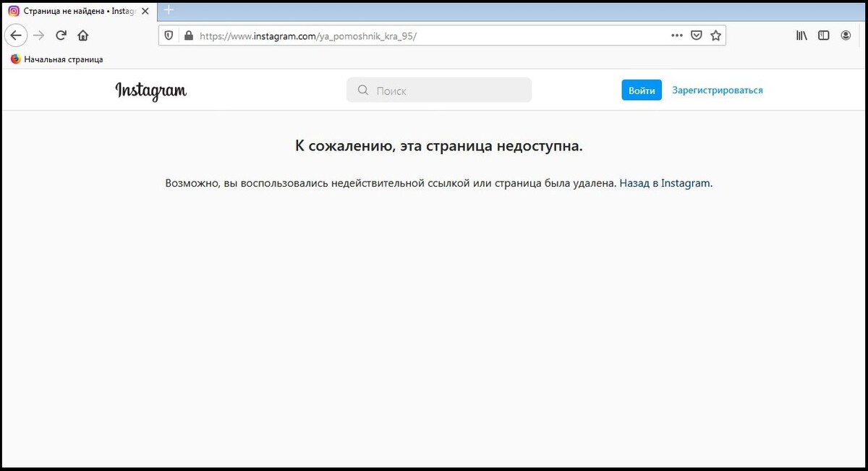This screenshot has width=868, height=471.
Task: Save the page to Pocket
Action: [696, 35]
